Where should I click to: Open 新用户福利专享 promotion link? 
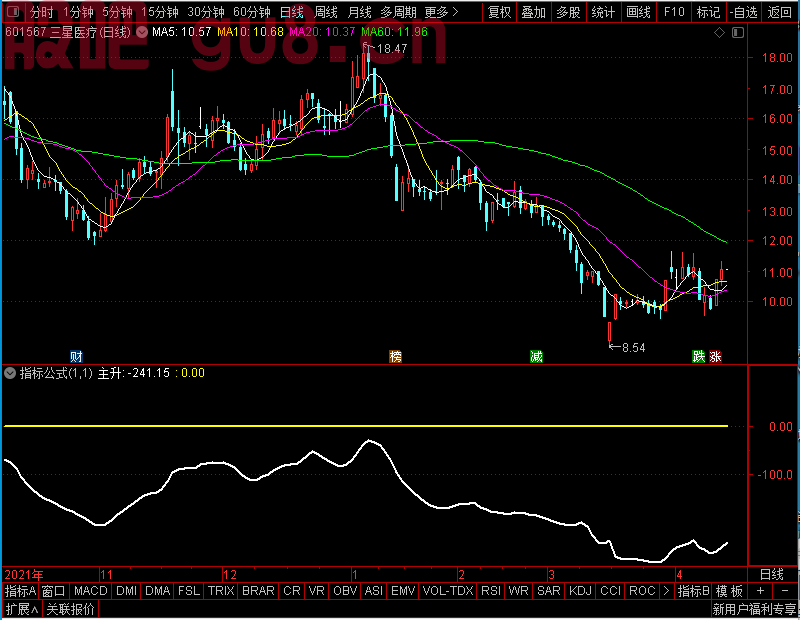click(754, 609)
